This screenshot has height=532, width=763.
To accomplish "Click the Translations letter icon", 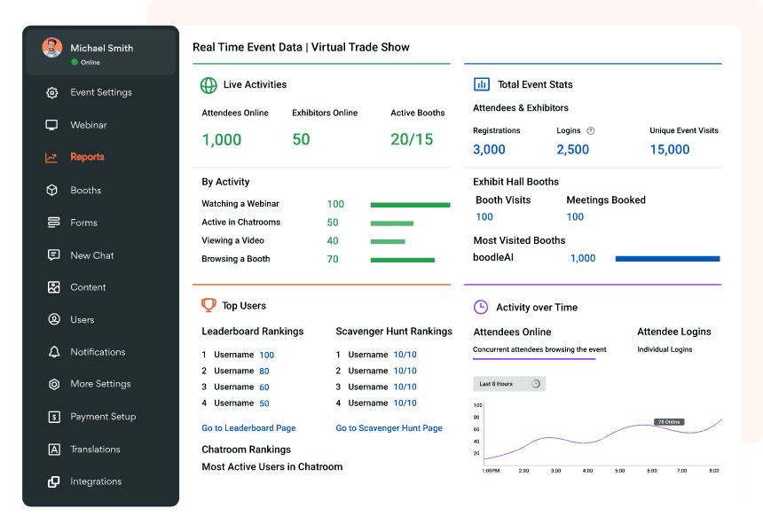I will pyautogui.click(x=52, y=450).
